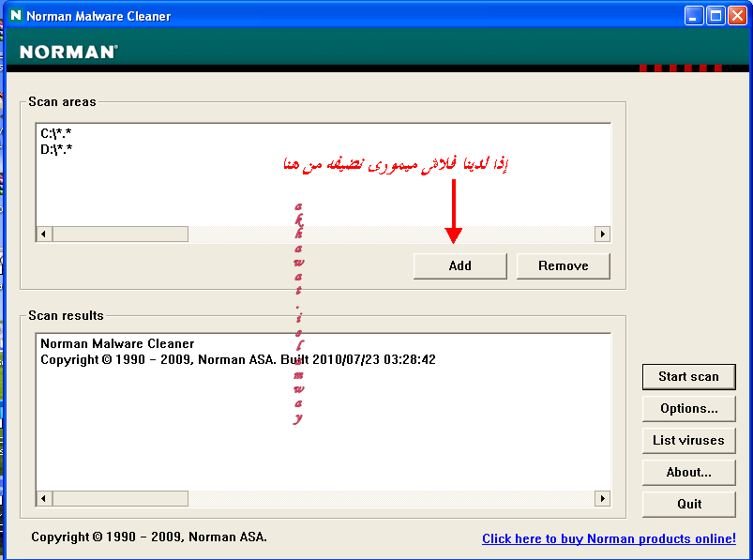Click the Scan results horizontal scrollbar thumb

coord(120,498)
